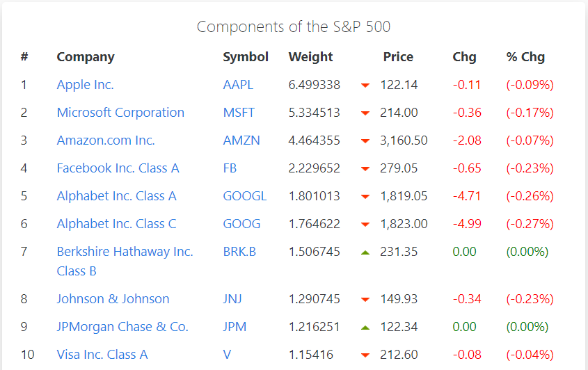Click the red down arrow for Johnson & Johnson
The width and height of the screenshot is (588, 370).
[365, 300]
